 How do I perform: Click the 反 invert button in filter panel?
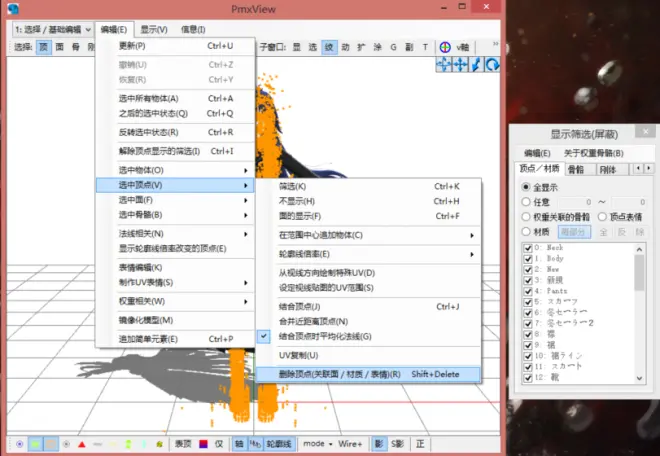click(x=623, y=231)
